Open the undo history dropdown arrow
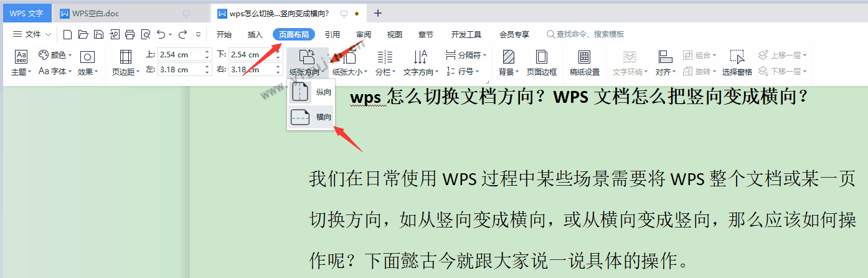This screenshot has height=278, width=868. click(171, 34)
